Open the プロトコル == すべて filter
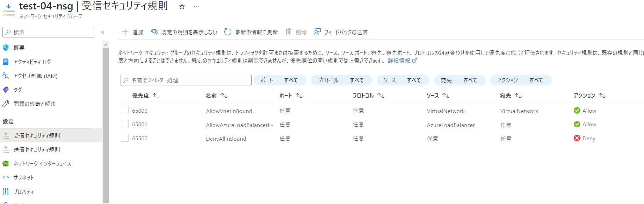The height and width of the screenshot is (204, 644). click(x=341, y=80)
